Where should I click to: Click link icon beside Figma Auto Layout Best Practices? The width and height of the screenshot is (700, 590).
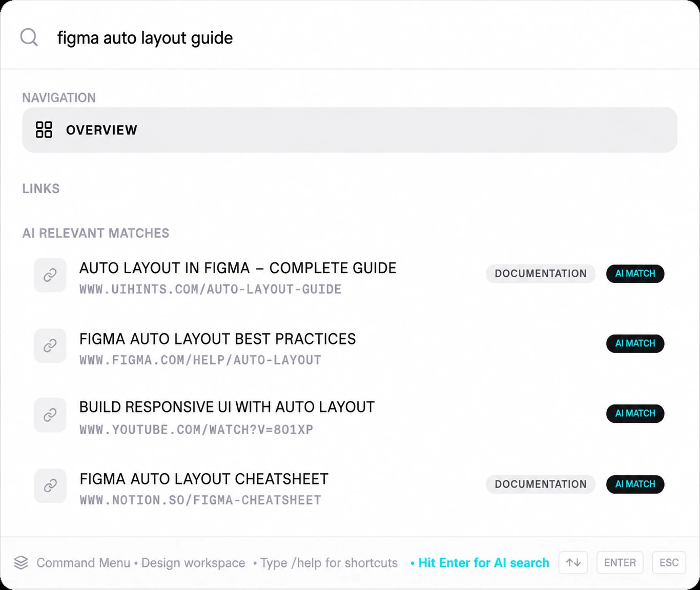click(50, 345)
